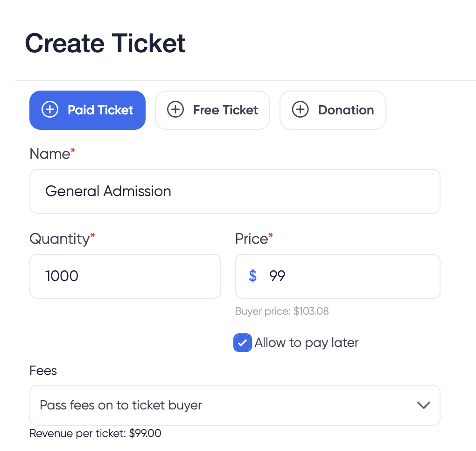Click the plus icon beside Donation

pos(300,110)
